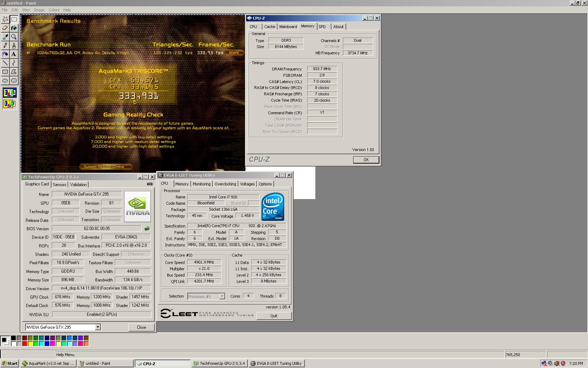Image resolution: width=588 pixels, height=368 pixels.
Task: Pick the yellow color swatch
Action: pyautogui.click(x=30, y=344)
